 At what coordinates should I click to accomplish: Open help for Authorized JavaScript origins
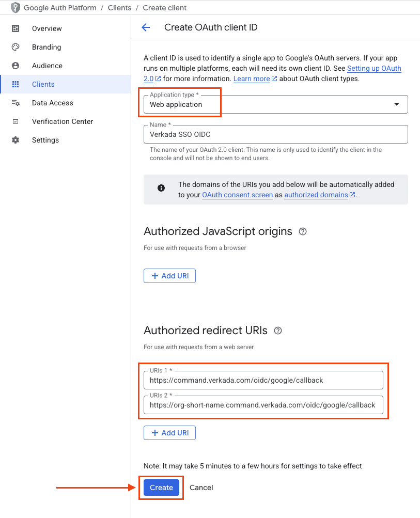tap(303, 231)
